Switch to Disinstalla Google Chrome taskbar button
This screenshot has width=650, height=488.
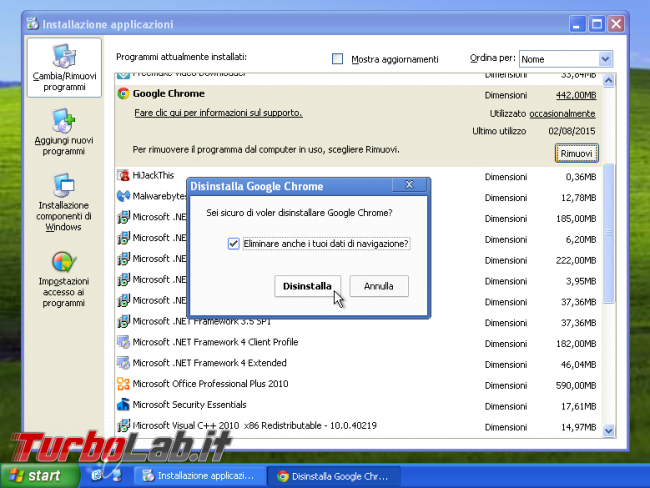(334, 476)
